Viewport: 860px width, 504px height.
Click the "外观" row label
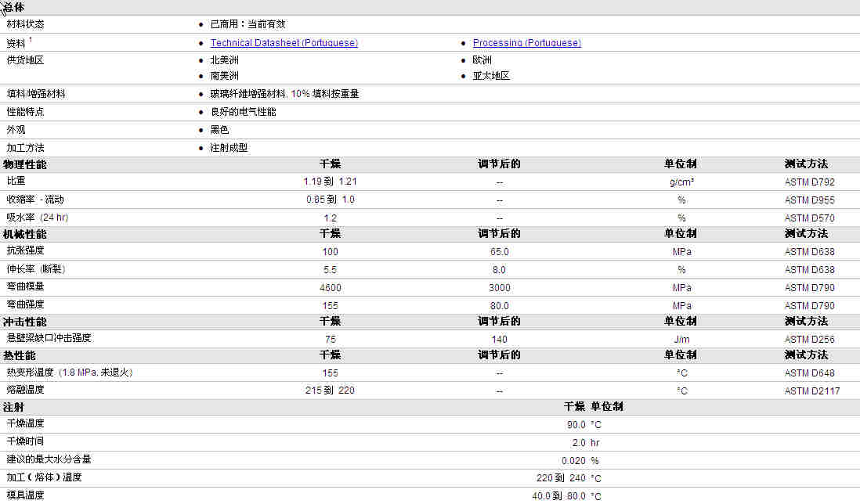click(16, 130)
